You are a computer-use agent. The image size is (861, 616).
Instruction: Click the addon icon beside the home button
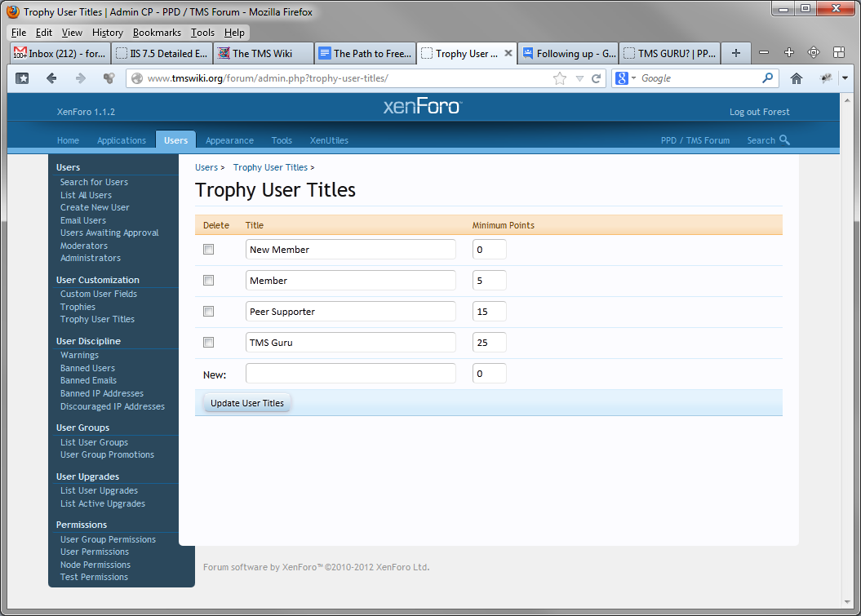tap(826, 78)
